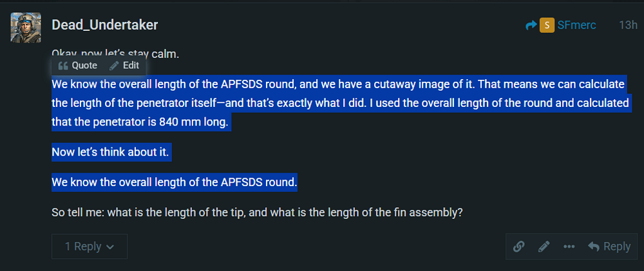The image size is (644, 271).
Task: Click the quotation marks icon
Action: point(63,66)
